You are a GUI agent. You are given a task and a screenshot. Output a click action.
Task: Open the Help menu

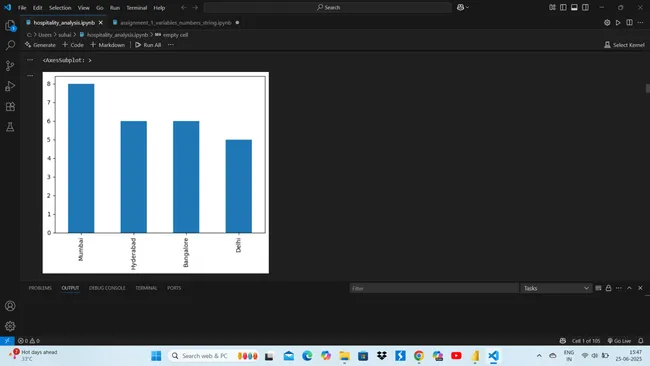(159, 7)
